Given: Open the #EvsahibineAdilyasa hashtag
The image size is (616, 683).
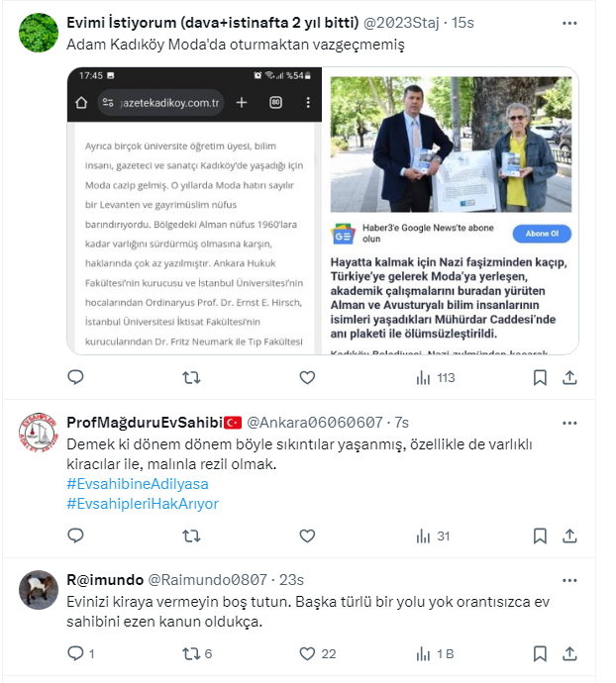Looking at the screenshot, I should (138, 484).
